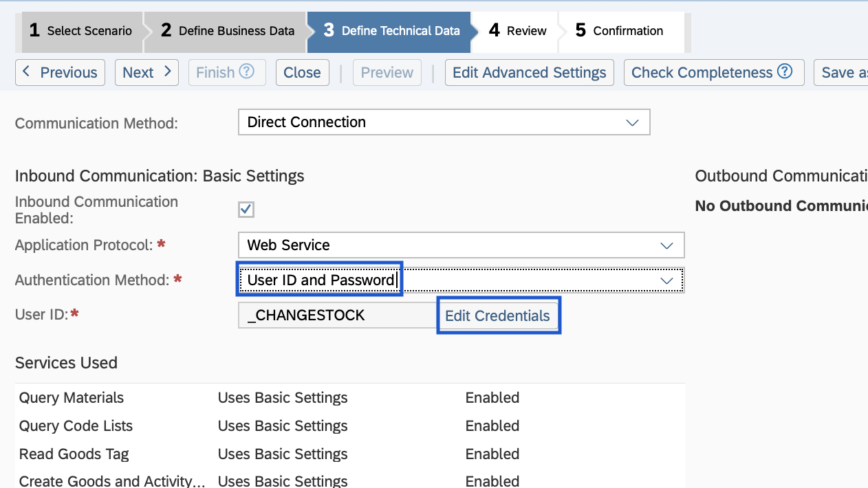Image resolution: width=868 pixels, height=488 pixels.
Task: Jump to the Confirmation step
Action: coord(618,31)
